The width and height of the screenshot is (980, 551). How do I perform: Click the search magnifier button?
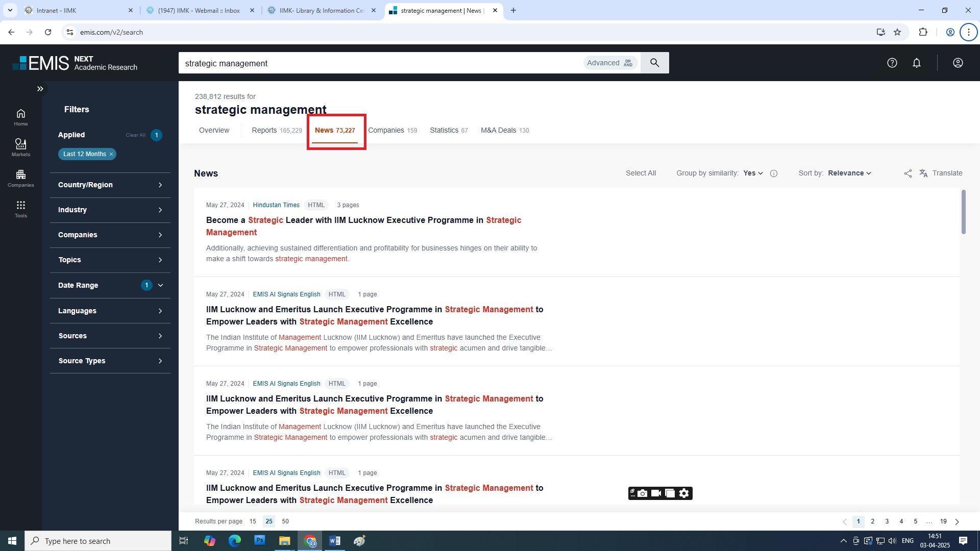(x=654, y=63)
